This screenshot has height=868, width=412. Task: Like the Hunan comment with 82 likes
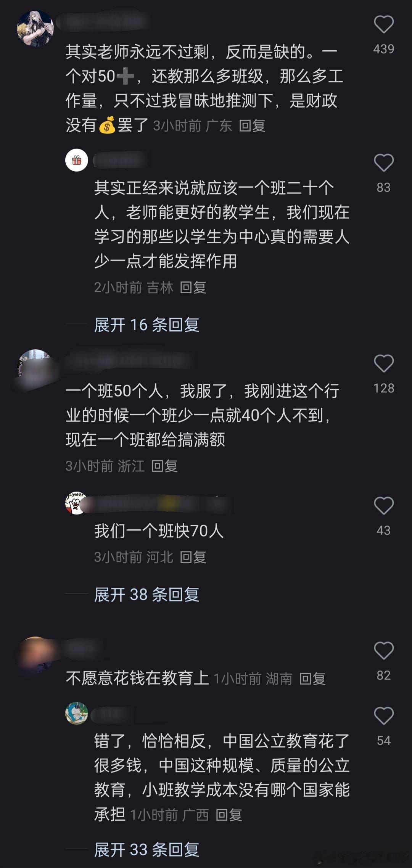[383, 651]
